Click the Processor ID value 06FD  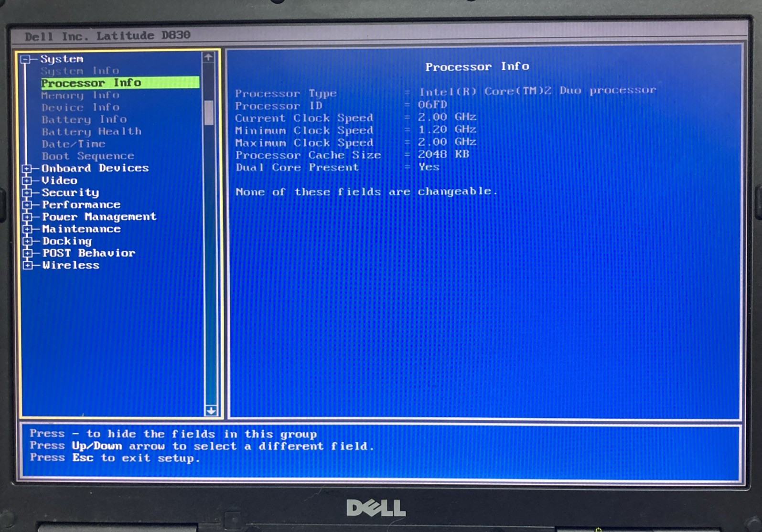click(x=432, y=105)
